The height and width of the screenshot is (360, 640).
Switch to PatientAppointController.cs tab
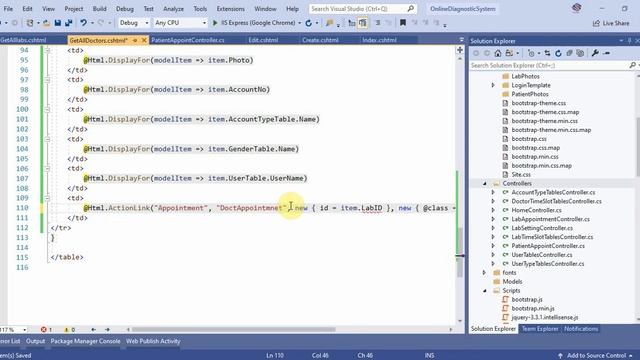tap(188, 40)
